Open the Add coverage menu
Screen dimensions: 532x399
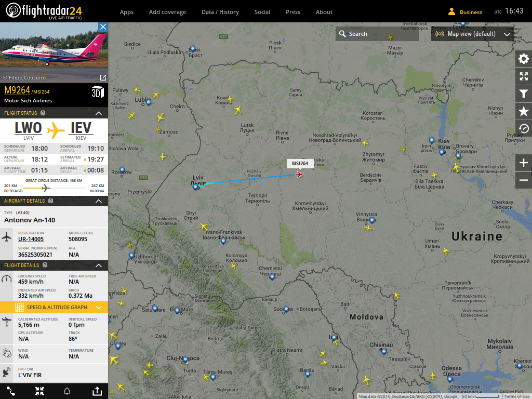pyautogui.click(x=167, y=12)
